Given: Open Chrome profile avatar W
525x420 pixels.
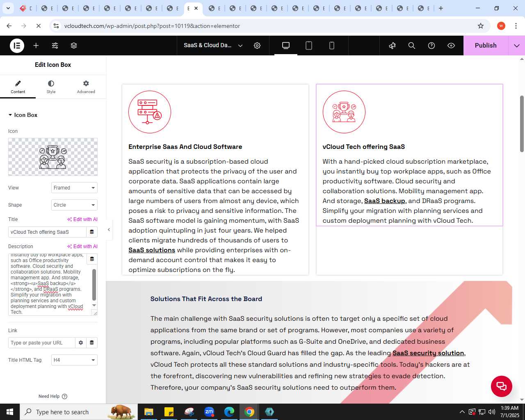Looking at the screenshot, I should coord(501,26).
